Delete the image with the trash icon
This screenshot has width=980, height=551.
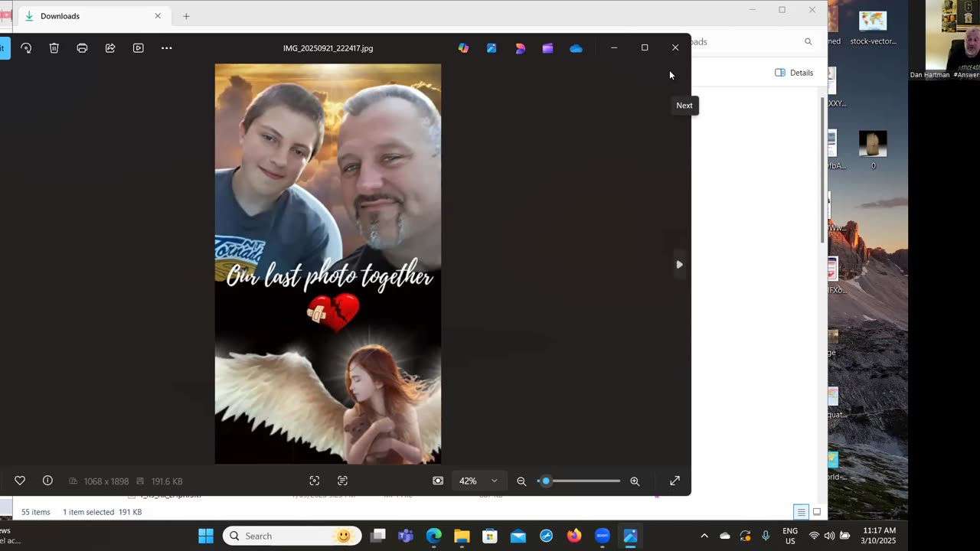pyautogui.click(x=54, y=48)
